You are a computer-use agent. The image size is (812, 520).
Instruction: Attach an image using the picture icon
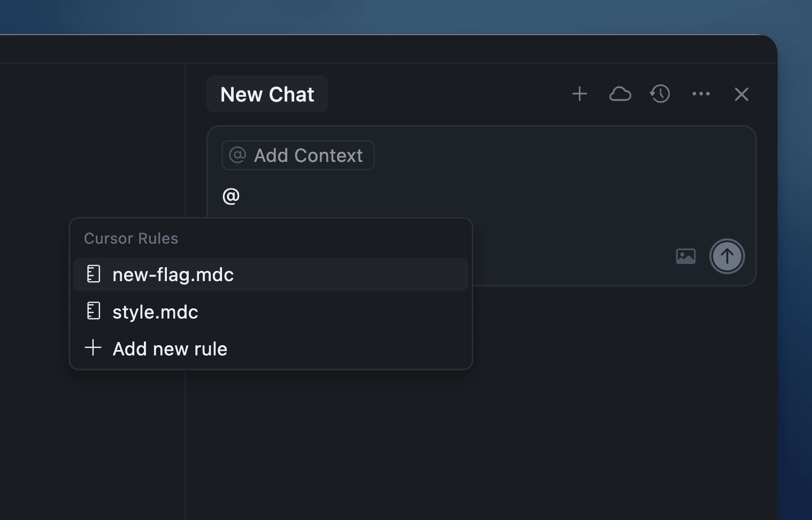click(x=686, y=257)
